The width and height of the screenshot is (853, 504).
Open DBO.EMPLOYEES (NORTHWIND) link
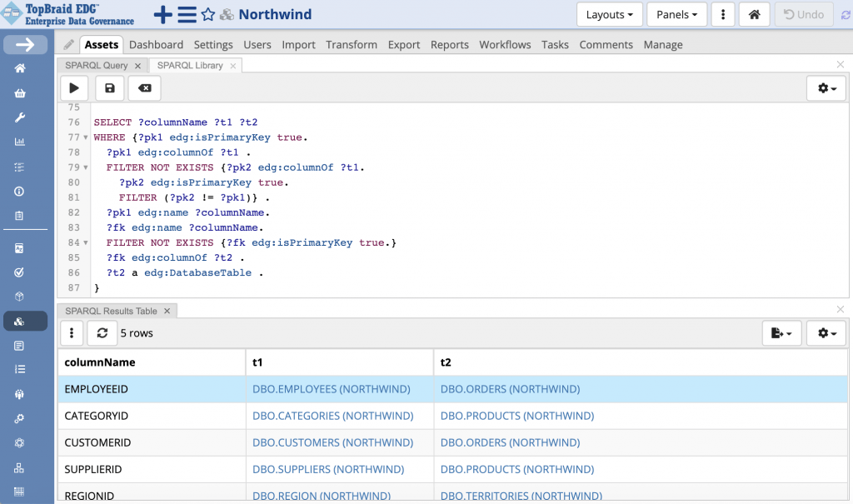(332, 389)
